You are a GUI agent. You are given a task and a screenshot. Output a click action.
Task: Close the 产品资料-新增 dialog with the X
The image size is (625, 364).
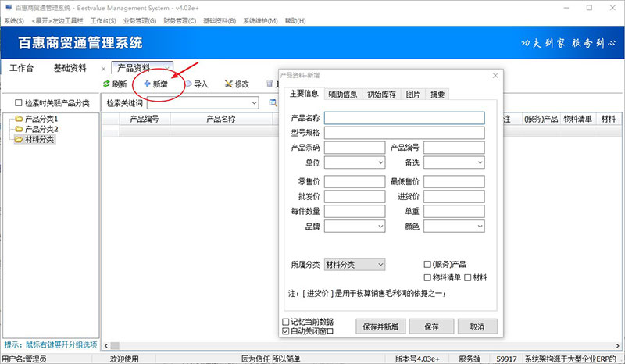click(495, 75)
